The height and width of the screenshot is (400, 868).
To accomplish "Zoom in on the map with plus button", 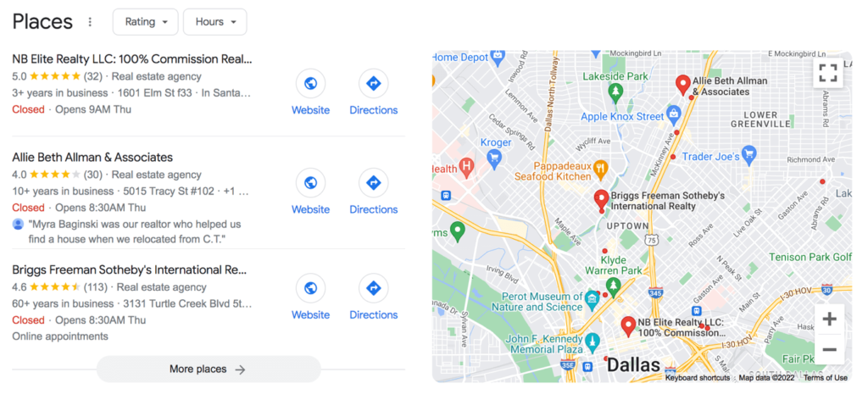I will coord(829,319).
